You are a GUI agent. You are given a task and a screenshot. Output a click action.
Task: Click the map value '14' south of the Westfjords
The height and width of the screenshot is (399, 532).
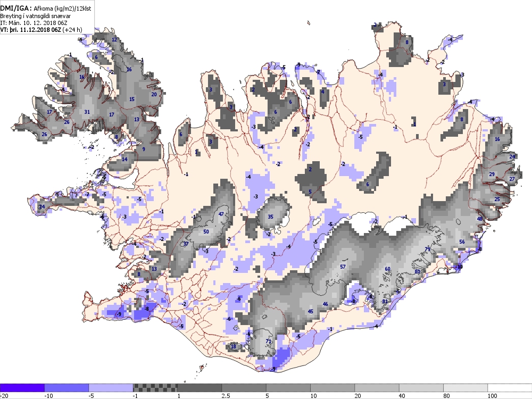(124, 160)
